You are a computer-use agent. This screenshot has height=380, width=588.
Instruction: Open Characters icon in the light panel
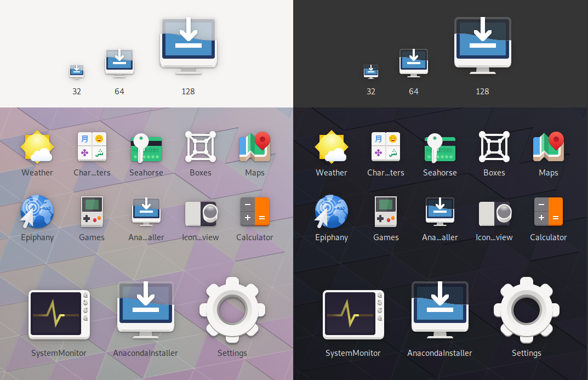92,146
